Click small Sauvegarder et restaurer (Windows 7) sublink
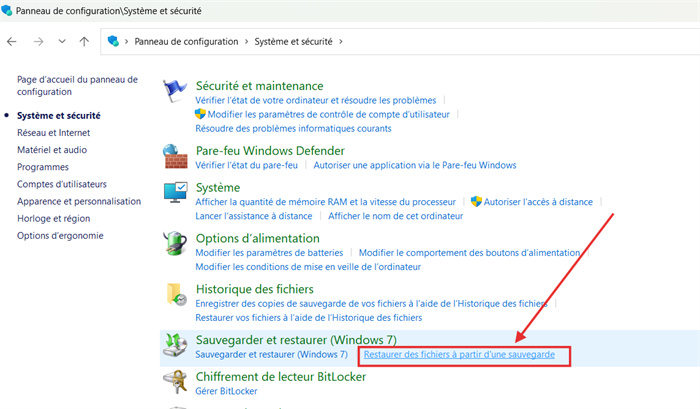Image resolution: width=700 pixels, height=409 pixels. pyautogui.click(x=271, y=355)
